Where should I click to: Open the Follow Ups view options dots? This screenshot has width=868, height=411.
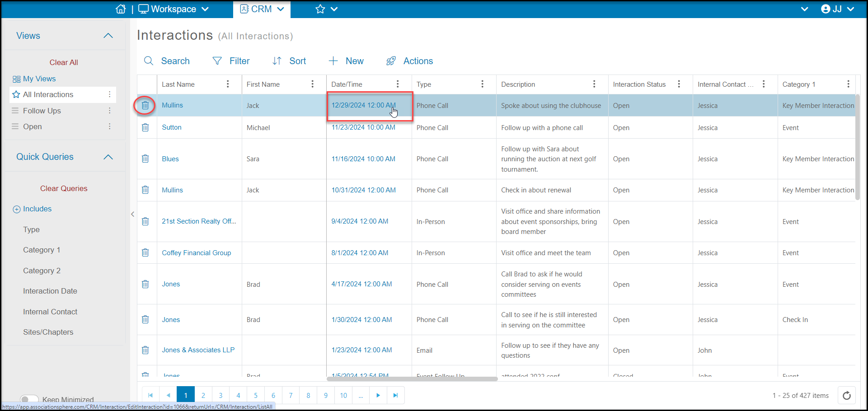tap(109, 111)
